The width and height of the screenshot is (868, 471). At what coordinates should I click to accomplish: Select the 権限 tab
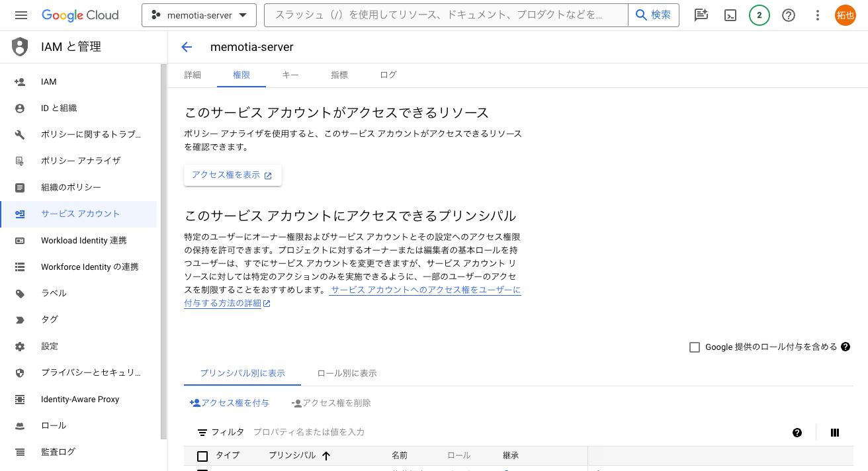(x=241, y=75)
